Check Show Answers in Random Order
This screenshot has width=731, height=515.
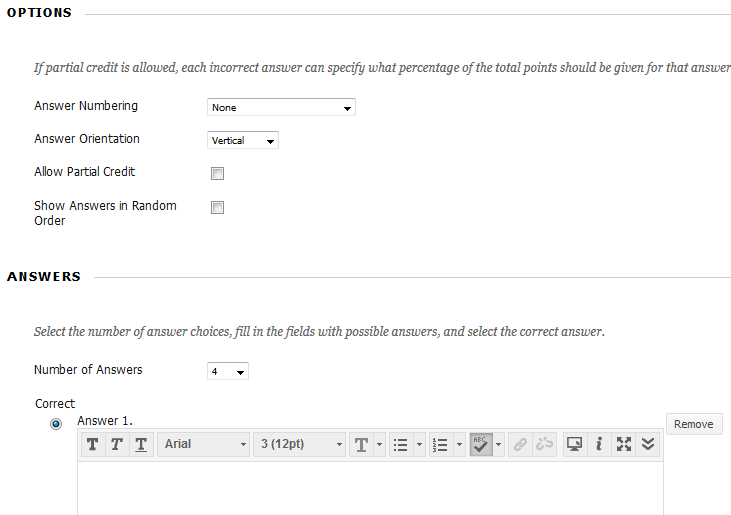click(217, 207)
